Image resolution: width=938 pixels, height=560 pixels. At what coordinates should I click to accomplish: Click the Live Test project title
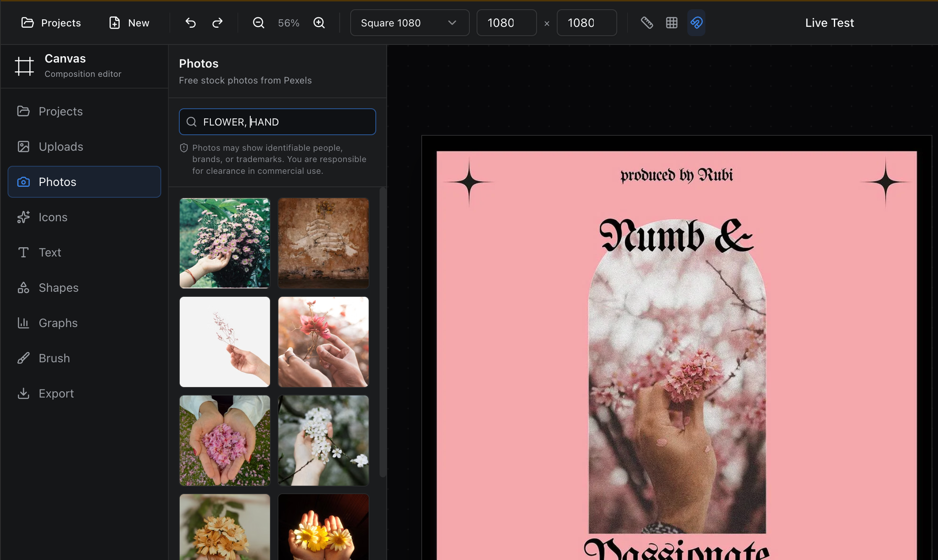point(829,23)
